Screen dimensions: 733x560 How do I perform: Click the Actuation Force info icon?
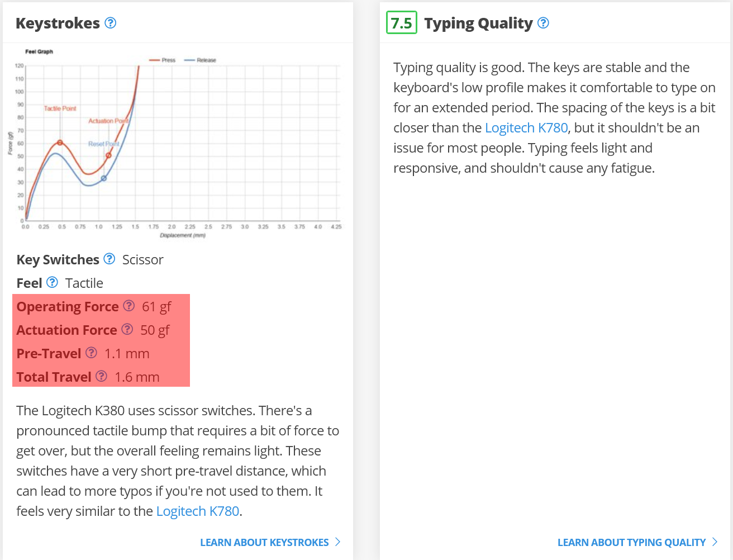pyautogui.click(x=127, y=329)
